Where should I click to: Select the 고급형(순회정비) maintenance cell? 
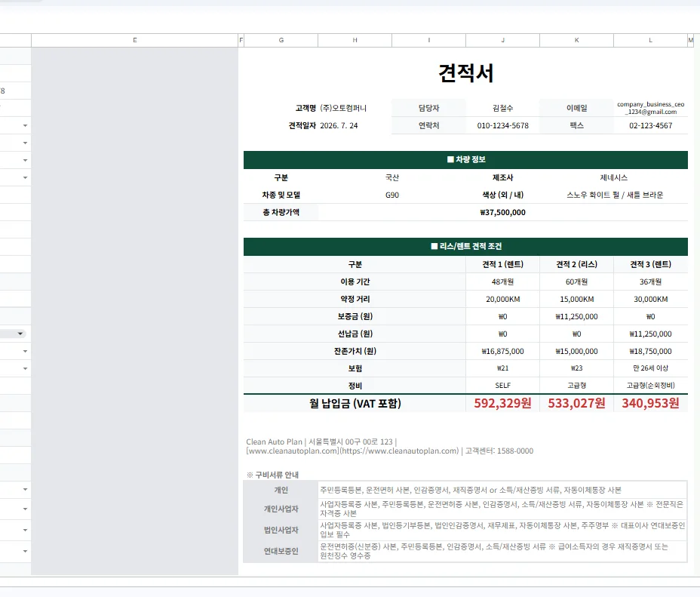click(x=650, y=386)
